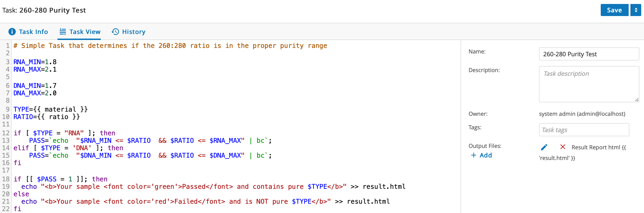Add a new output file
This screenshot has height=213, width=644.
[x=482, y=155]
